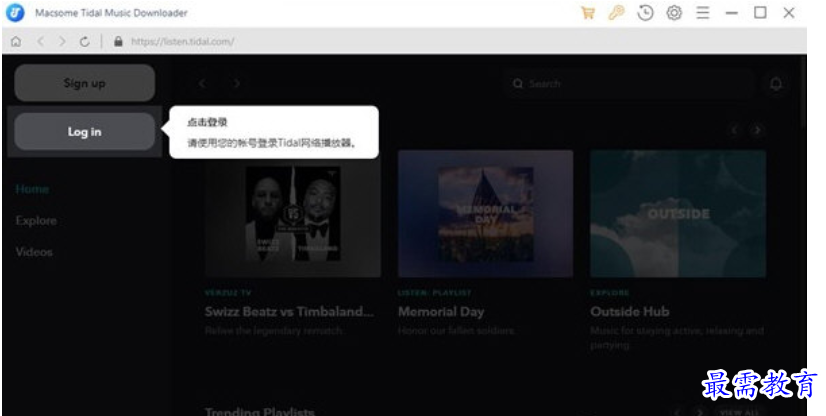
Task: Click the padlock security icon
Action: pos(118,41)
